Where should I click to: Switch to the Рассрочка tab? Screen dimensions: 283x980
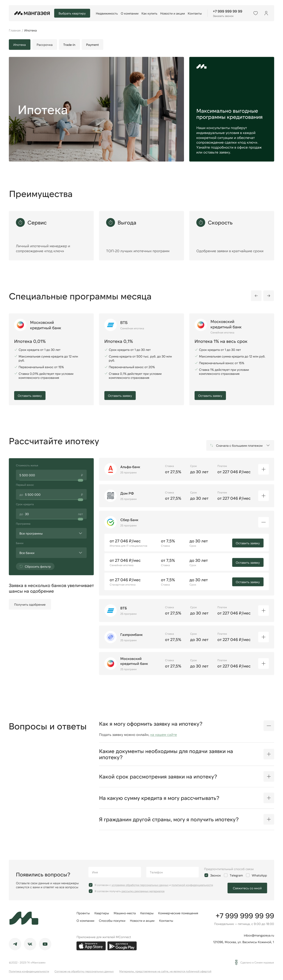tap(45, 45)
